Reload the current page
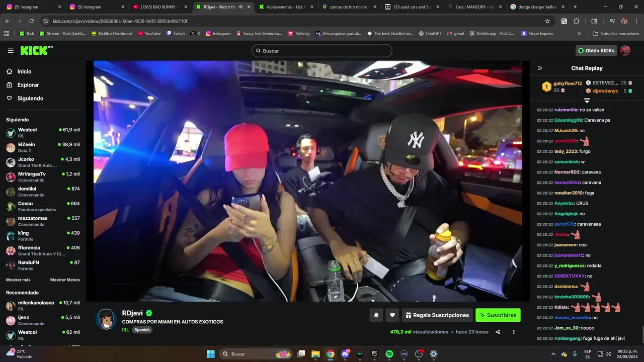Screen dimensions: 644x362 coord(31,21)
